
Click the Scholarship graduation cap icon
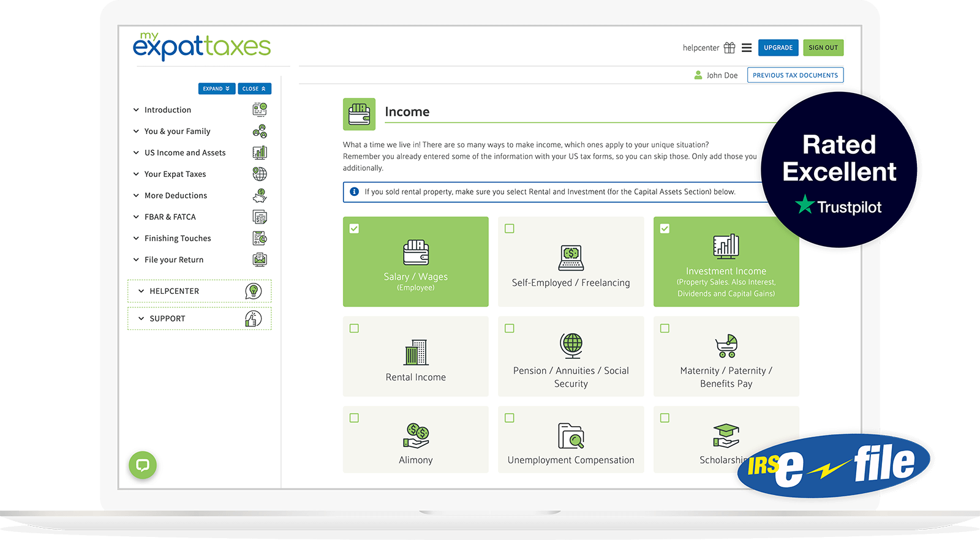(x=726, y=435)
